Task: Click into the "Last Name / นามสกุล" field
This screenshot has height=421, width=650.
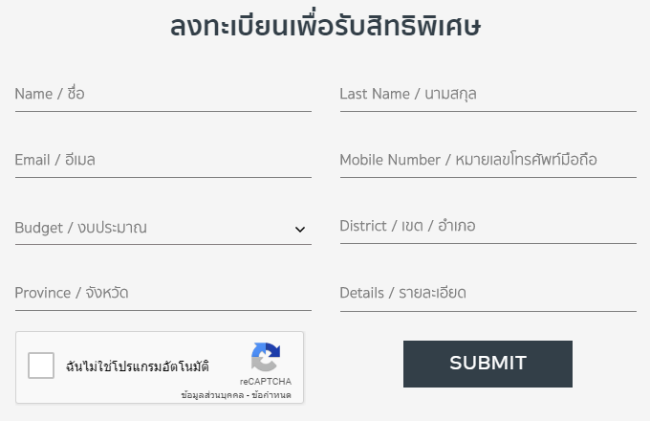Action: pos(488,94)
